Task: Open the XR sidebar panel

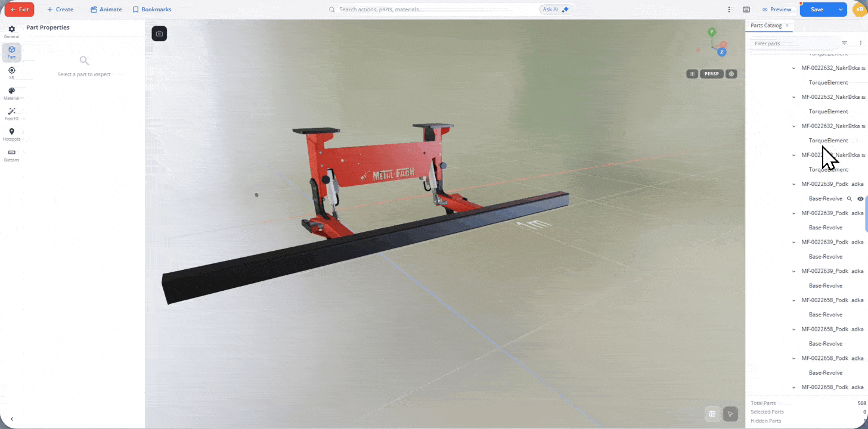Action: pyautogui.click(x=11, y=73)
